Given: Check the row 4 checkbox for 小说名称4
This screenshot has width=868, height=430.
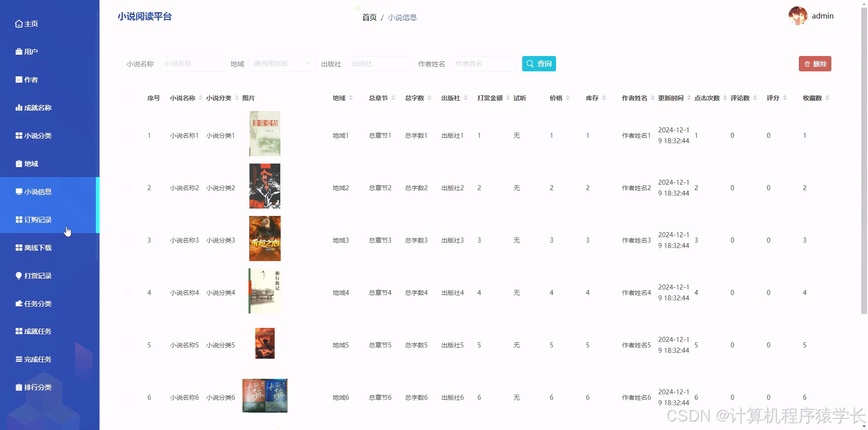Looking at the screenshot, I should coord(128,293).
